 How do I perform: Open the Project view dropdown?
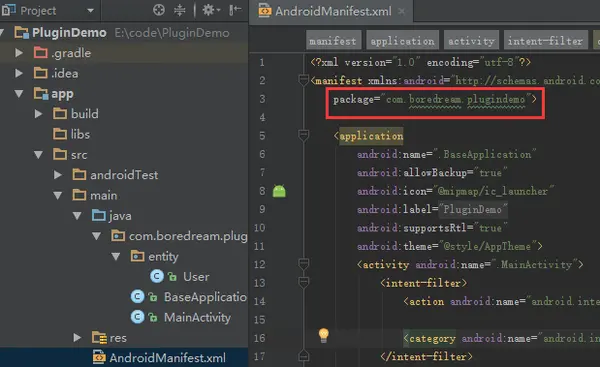tap(91, 10)
